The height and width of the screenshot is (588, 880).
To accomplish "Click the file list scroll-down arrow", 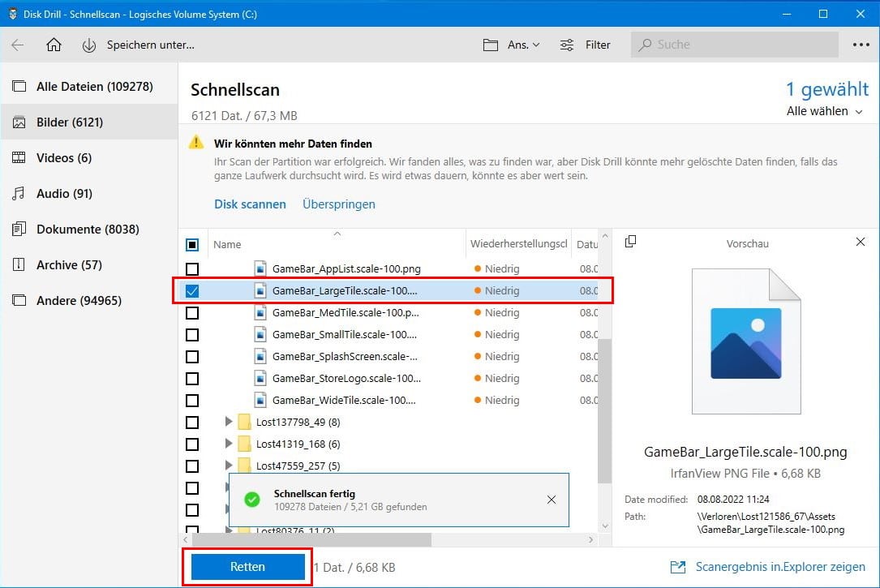I will (605, 526).
